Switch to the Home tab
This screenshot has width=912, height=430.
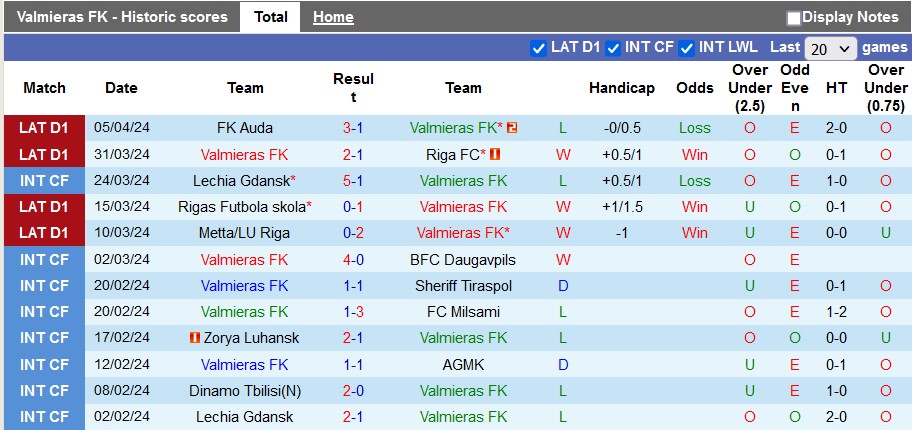(333, 17)
